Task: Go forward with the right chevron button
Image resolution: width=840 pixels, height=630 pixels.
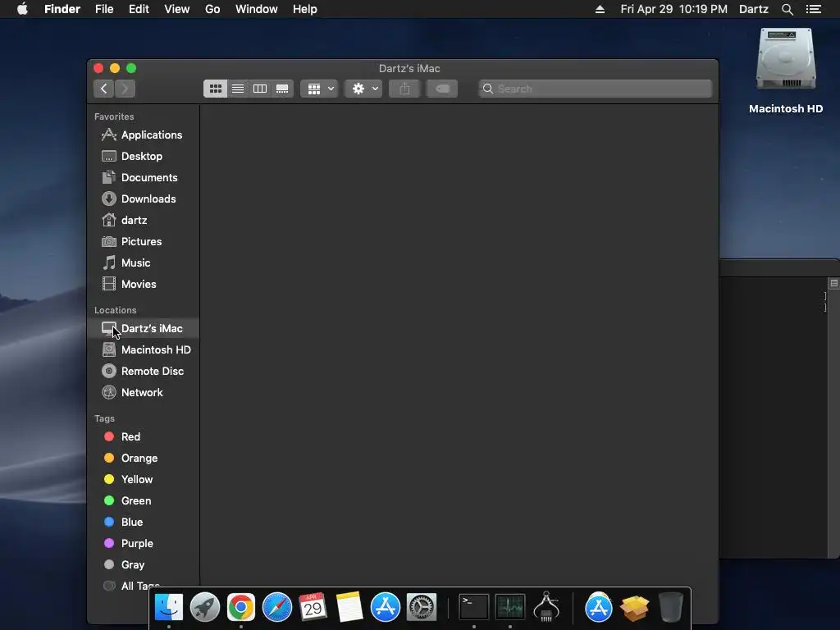Action: pos(125,89)
